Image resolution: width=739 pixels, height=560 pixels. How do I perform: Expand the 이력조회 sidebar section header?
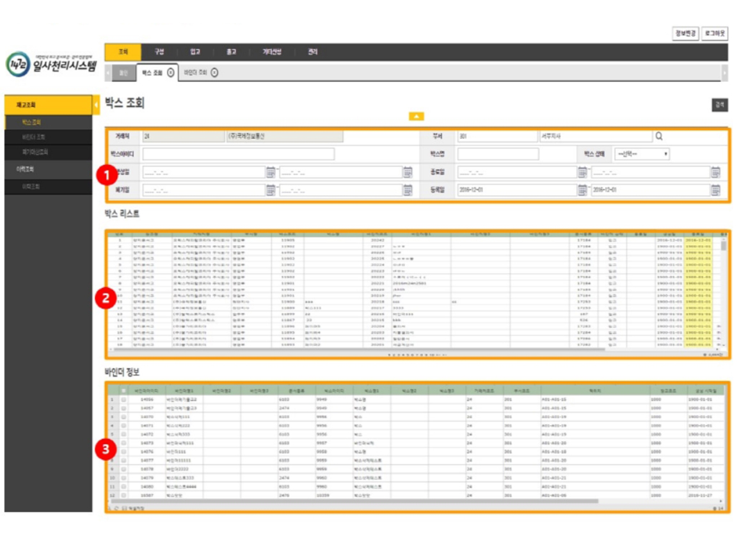(48, 169)
